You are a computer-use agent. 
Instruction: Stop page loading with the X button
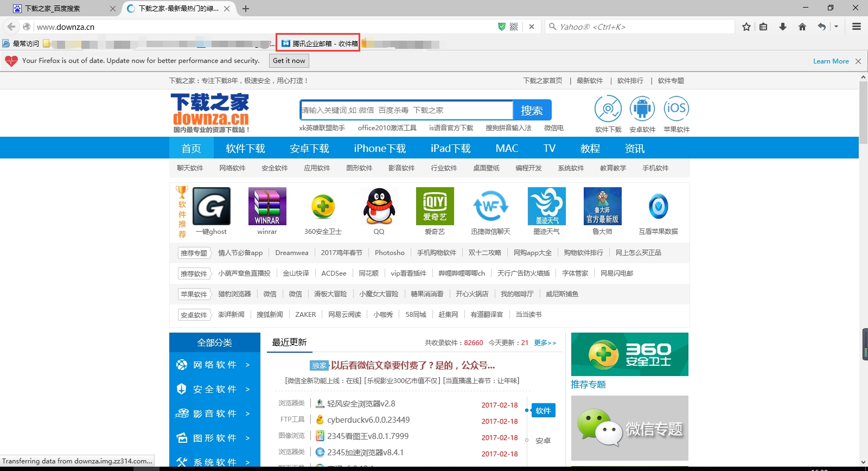(x=532, y=27)
